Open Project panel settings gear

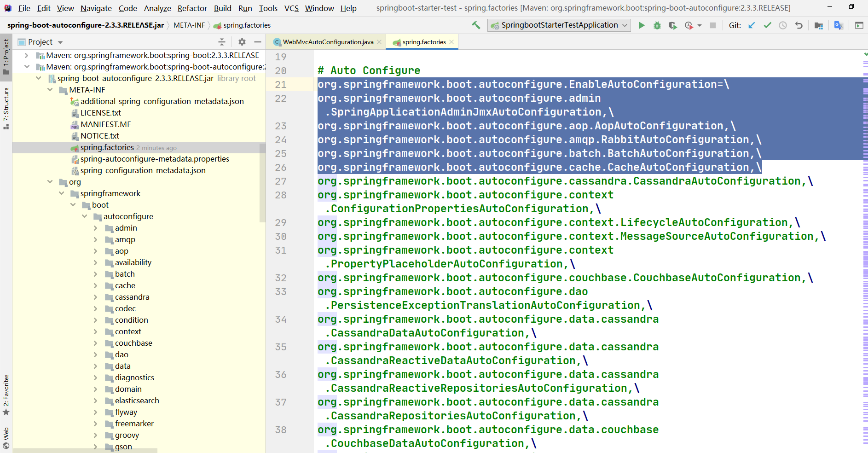click(x=242, y=42)
